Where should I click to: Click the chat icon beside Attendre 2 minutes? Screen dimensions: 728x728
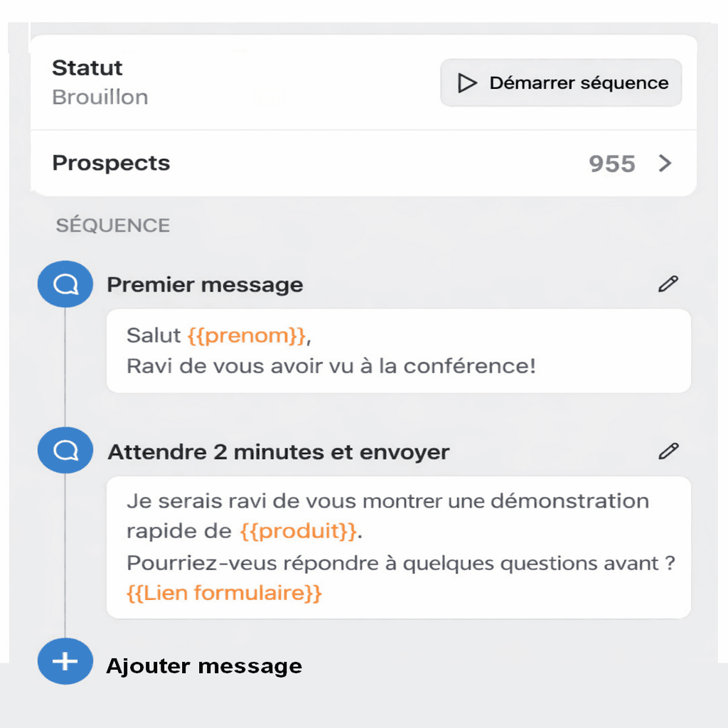65,450
